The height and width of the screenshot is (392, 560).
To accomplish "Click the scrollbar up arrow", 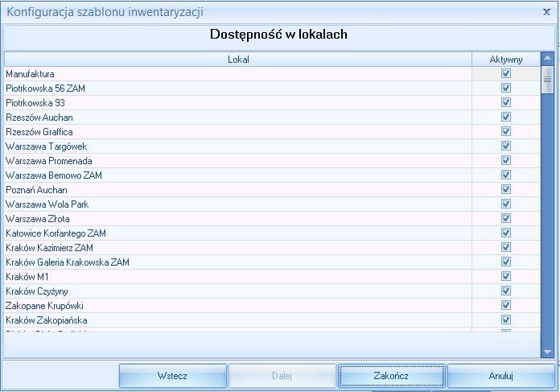I will click(547, 58).
